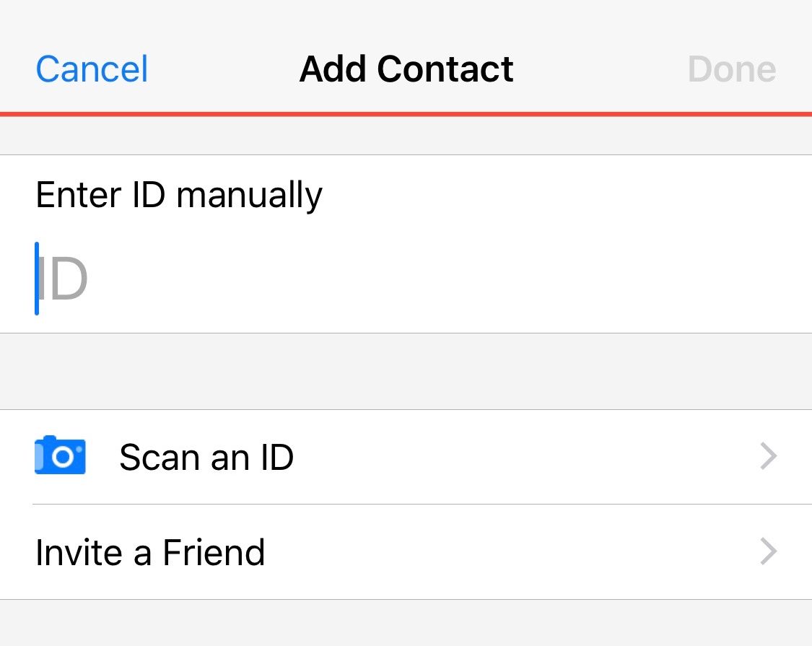This screenshot has height=646, width=812.
Task: Select the Enter ID manually label
Action: (179, 196)
